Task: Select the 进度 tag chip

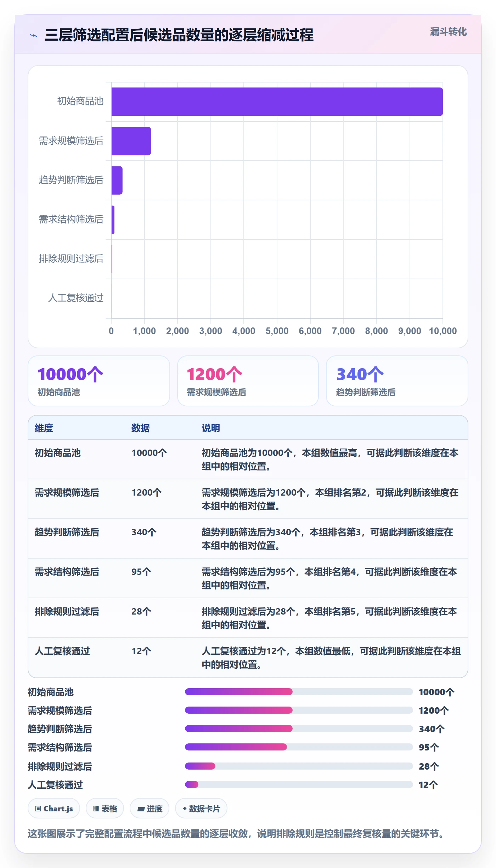Action: 150,809
